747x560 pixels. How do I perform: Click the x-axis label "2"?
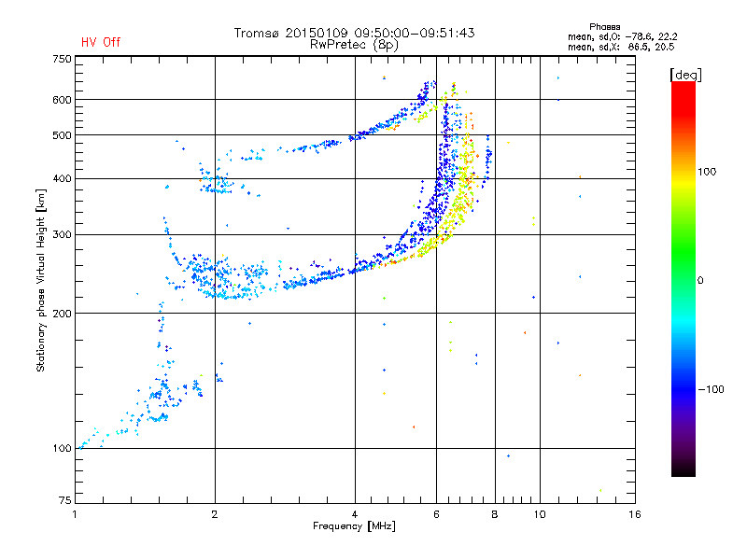pos(215,514)
